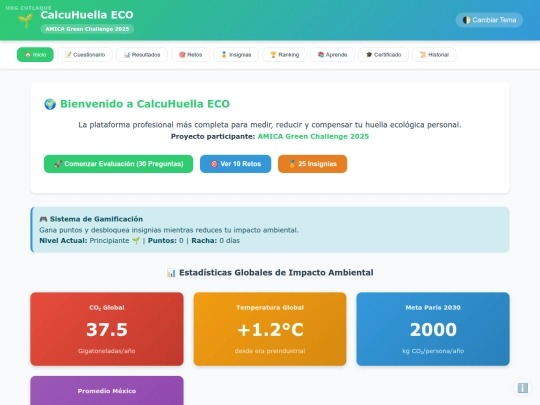Select the Temperatura Global +1.2°C card
This screenshot has height=405, width=540.
[x=270, y=329]
